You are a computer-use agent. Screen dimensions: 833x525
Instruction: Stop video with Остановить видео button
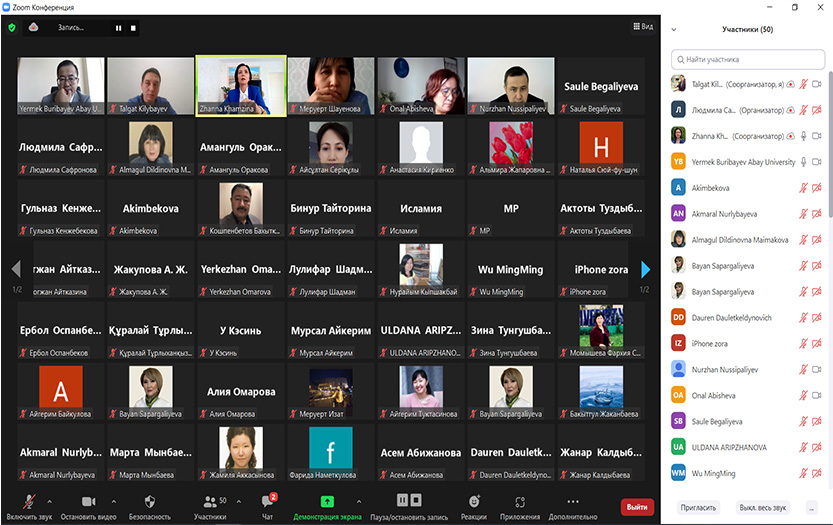[87, 501]
